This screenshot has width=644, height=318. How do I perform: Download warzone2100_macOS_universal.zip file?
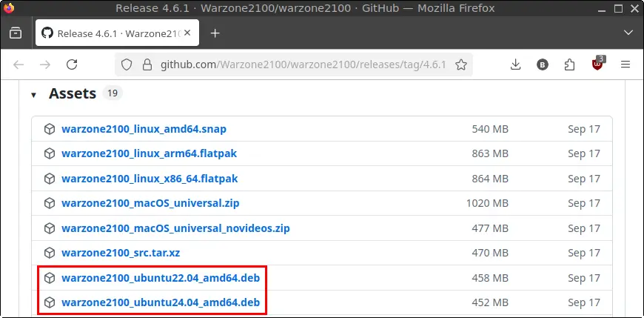tap(150, 203)
